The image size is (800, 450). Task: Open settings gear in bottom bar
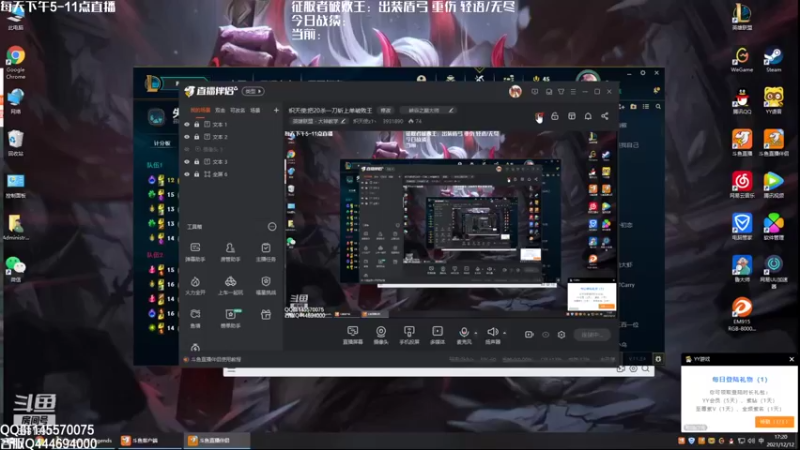pos(561,335)
